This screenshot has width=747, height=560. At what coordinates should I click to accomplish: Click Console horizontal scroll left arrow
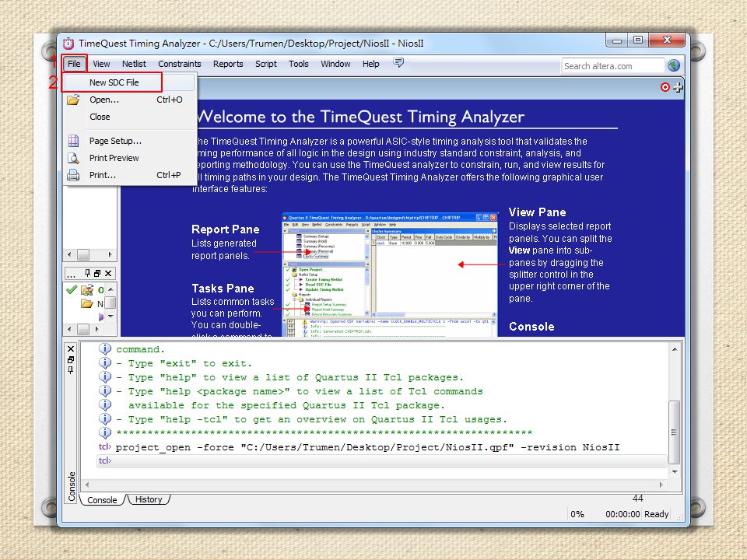coord(86,485)
